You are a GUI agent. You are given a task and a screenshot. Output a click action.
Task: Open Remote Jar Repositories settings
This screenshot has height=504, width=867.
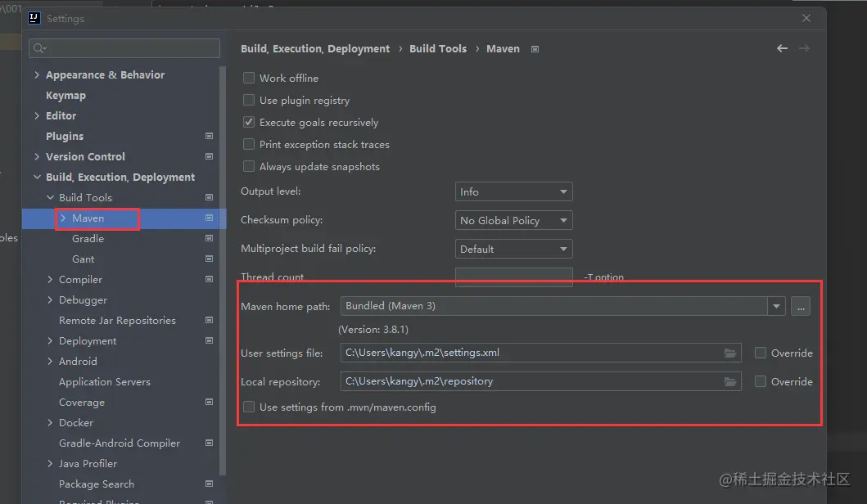click(x=117, y=320)
